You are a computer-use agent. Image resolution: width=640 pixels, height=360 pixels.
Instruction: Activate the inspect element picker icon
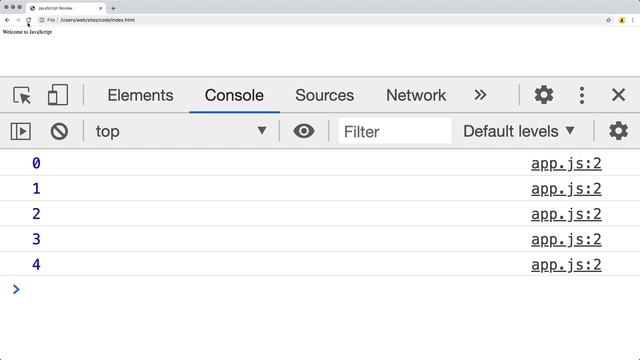click(22, 95)
